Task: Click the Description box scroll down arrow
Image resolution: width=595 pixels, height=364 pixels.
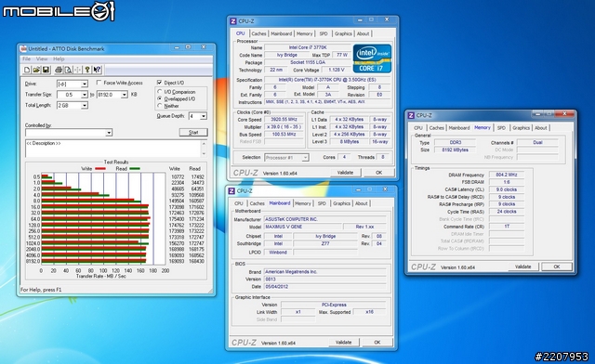Action: [205, 153]
